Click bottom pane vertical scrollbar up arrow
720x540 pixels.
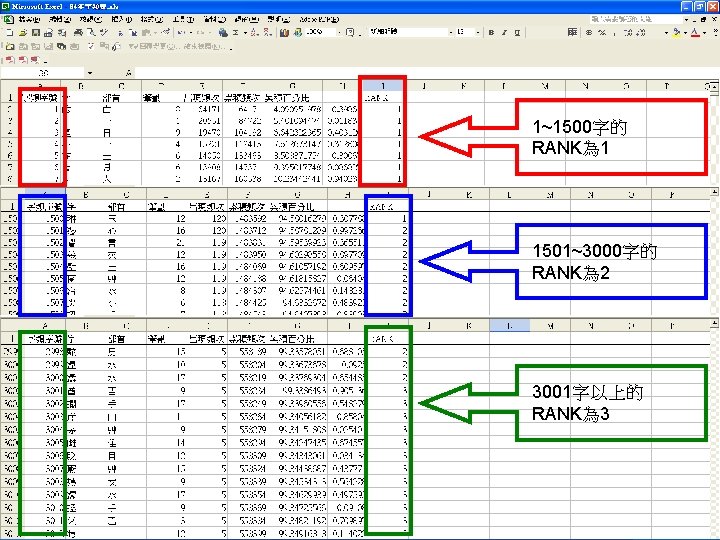coord(715,323)
